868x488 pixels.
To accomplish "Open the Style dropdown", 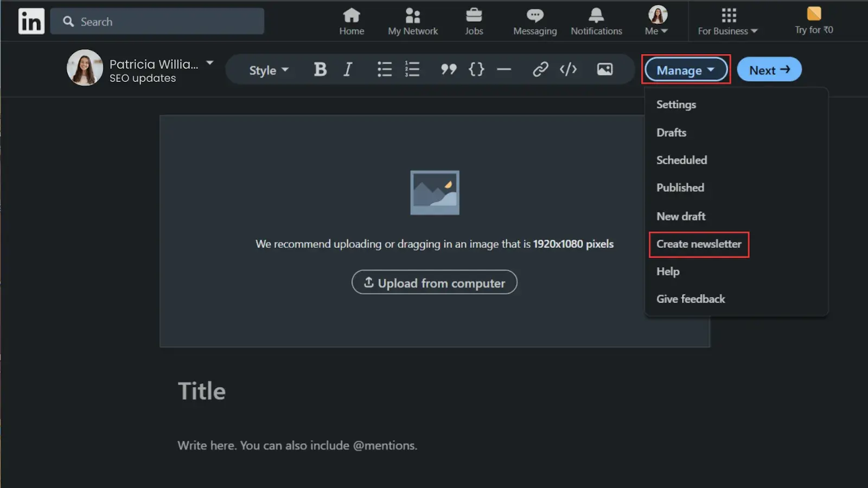I will [267, 69].
